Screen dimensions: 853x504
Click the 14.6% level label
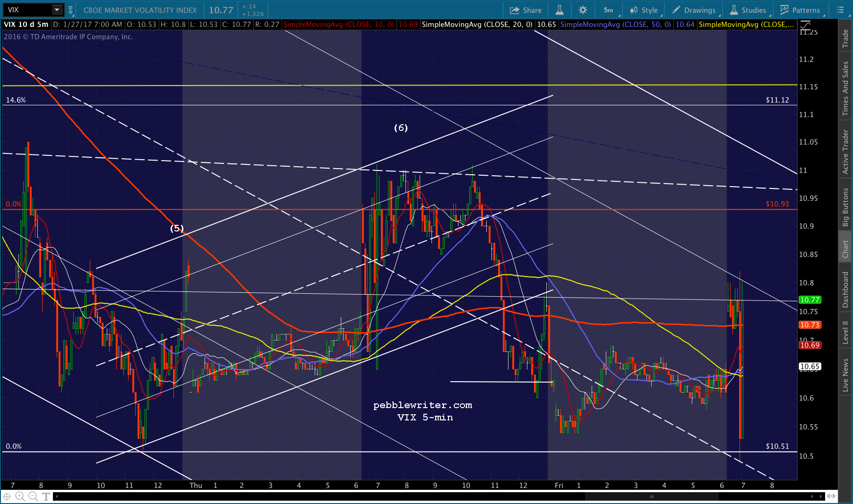click(16, 100)
